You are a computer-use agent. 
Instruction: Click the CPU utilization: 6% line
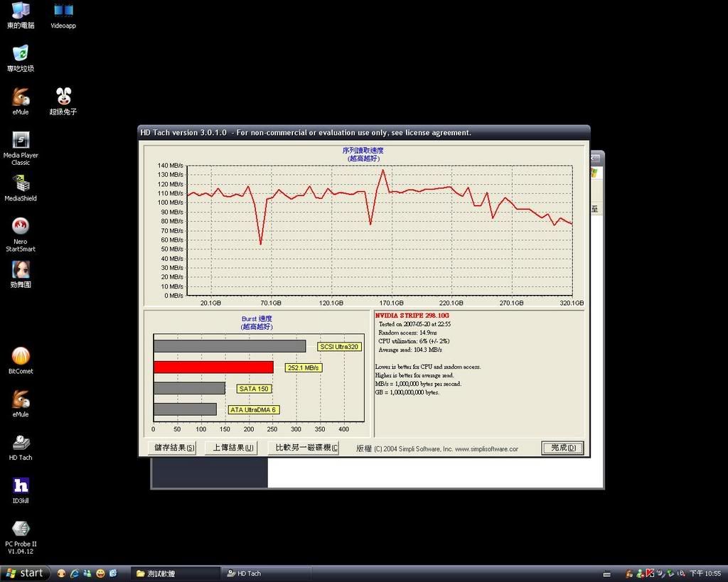414,341
